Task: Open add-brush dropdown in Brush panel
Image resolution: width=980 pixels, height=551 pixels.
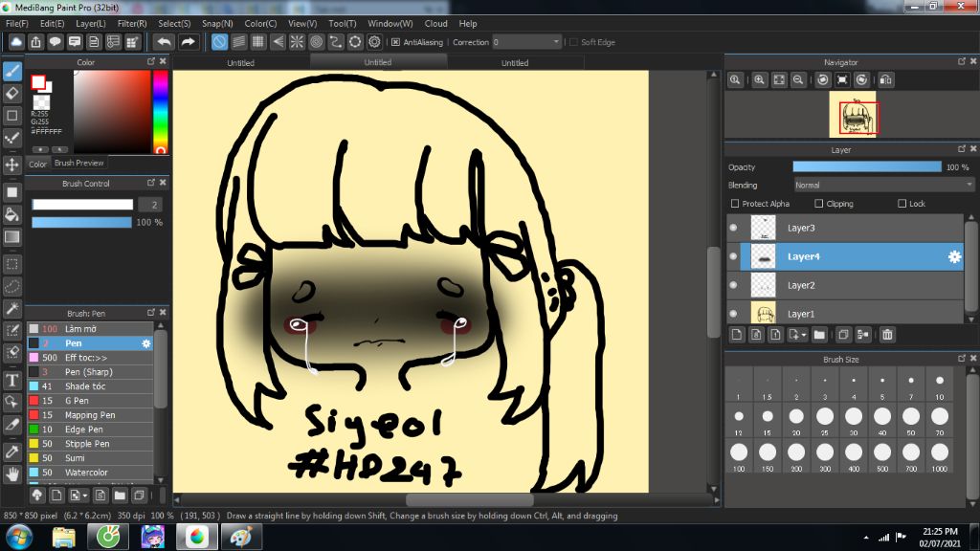Action: pyautogui.click(x=85, y=496)
